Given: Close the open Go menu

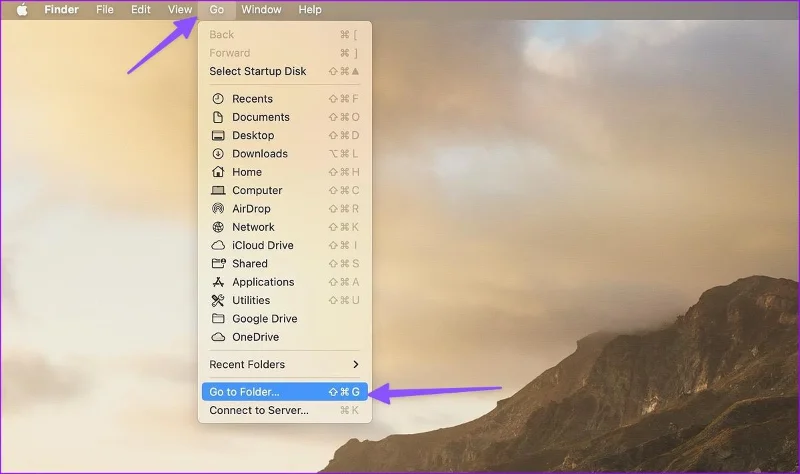Looking at the screenshot, I should (x=216, y=9).
